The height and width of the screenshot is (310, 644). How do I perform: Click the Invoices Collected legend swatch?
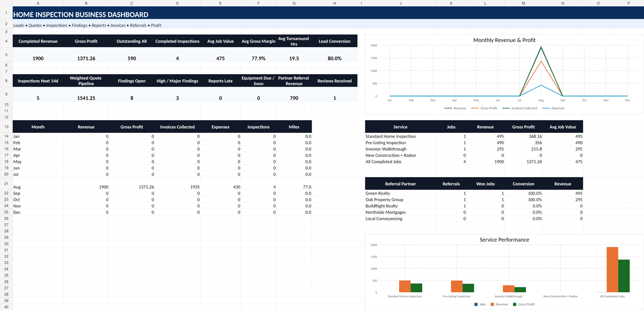pos(506,108)
